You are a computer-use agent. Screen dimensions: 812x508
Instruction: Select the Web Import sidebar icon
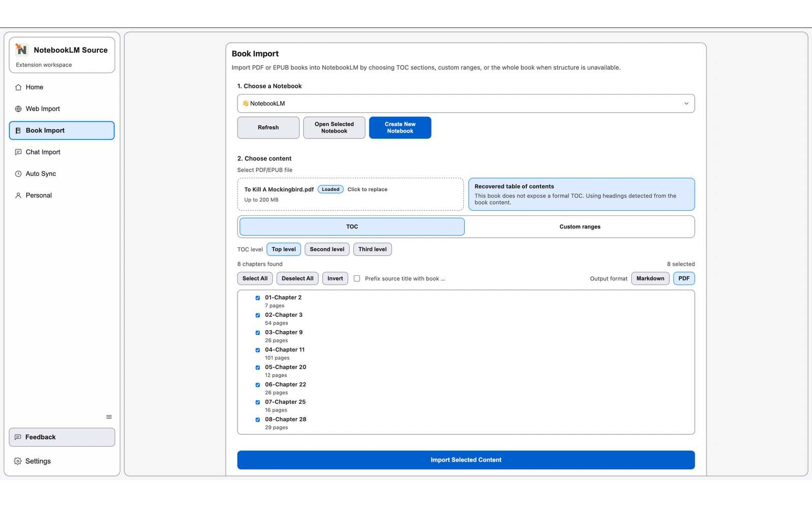click(18, 109)
